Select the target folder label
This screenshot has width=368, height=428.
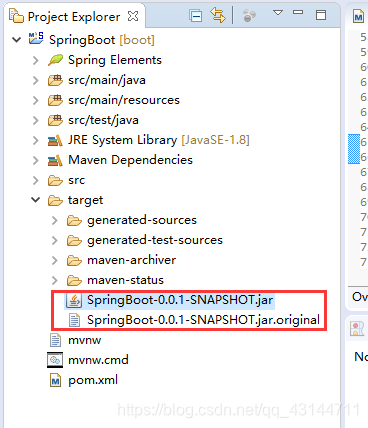coord(86,200)
